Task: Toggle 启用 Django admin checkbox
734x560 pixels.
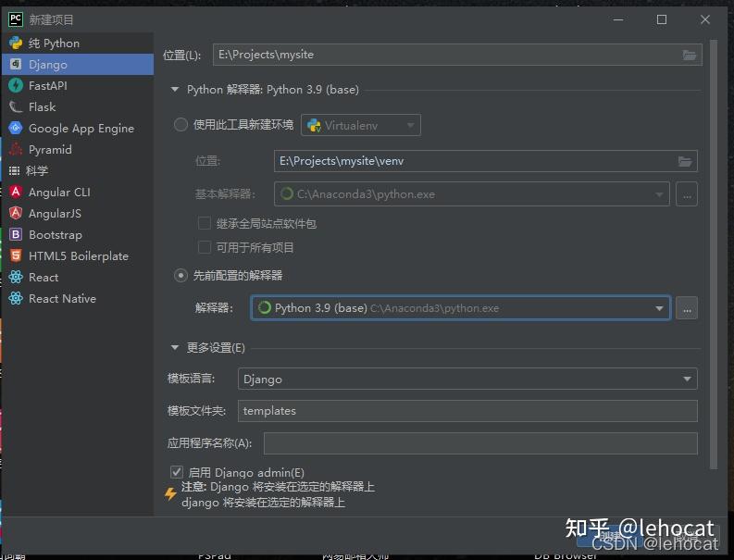Action: click(177, 472)
